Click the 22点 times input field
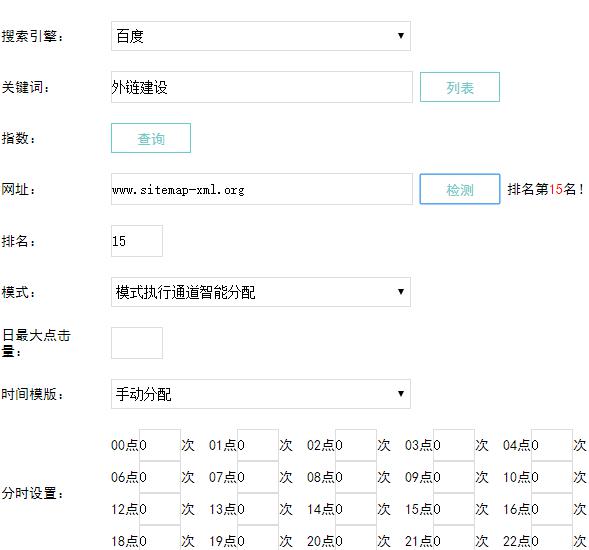This screenshot has height=550, width=589. [552, 538]
